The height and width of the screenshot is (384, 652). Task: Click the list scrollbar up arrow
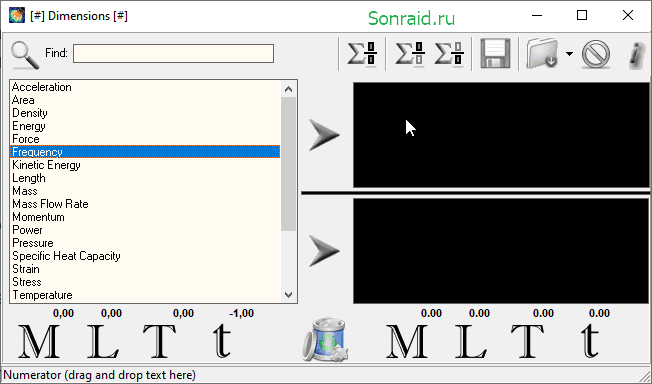click(289, 89)
